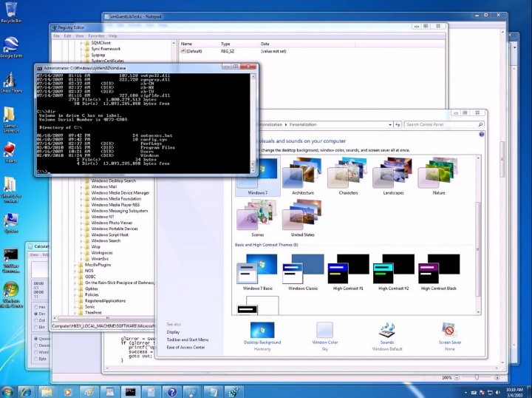The image size is (532, 398).
Task: Expand the SQMClient registry key
Action: click(81, 43)
